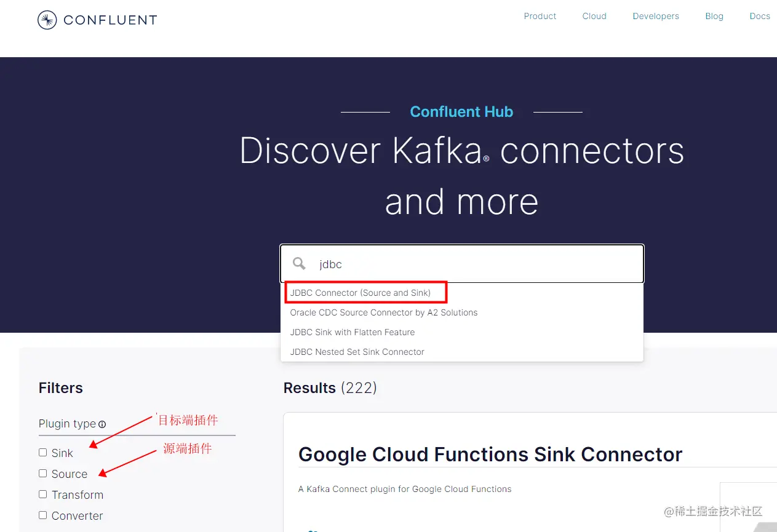
Task: Open the Product menu
Action: coord(540,17)
